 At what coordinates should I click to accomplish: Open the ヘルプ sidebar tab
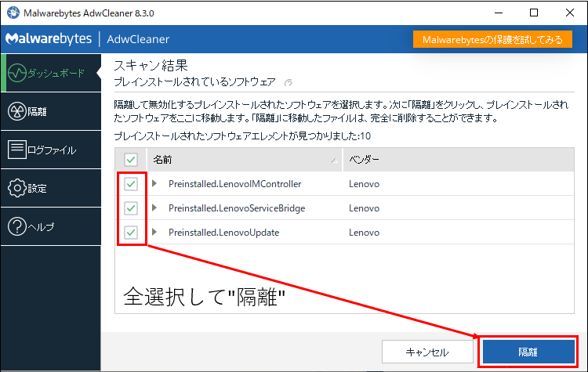51,226
